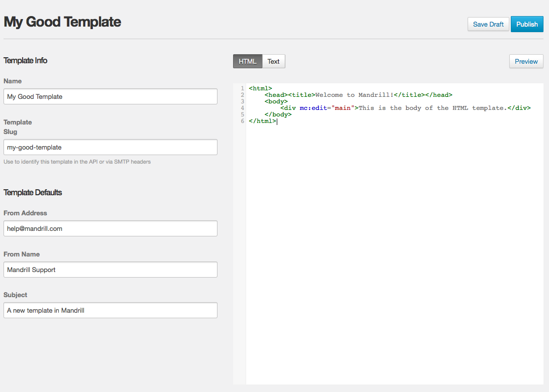The height and width of the screenshot is (392, 549).
Task: Click line number 4 in the gutter
Action: 242,108
